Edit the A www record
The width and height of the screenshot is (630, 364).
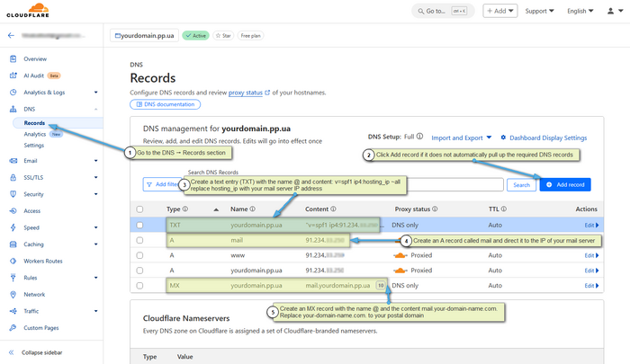click(x=591, y=255)
